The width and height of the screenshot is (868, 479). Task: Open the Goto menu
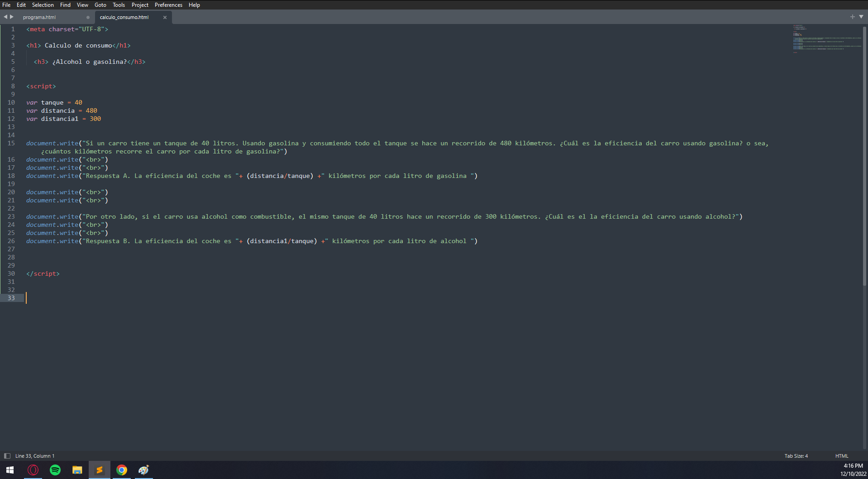point(100,5)
